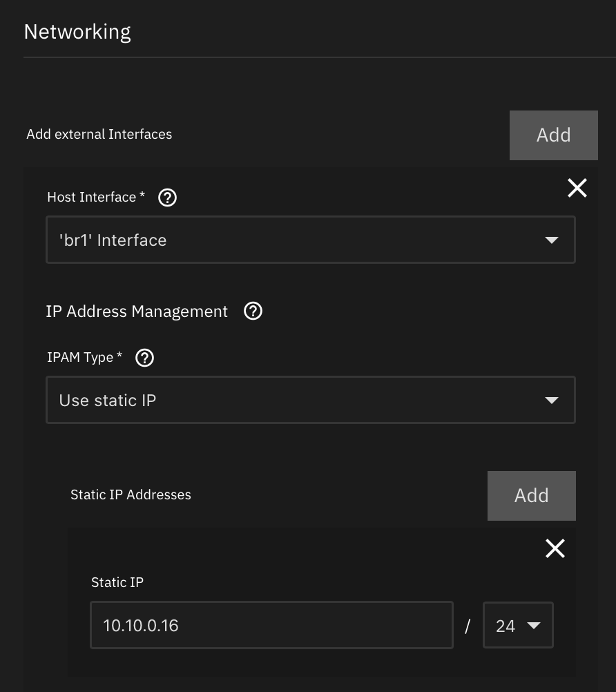Screen dimensions: 616x692
Task: Delete the 10.10.0.16 static IP entry
Action: click(x=555, y=548)
